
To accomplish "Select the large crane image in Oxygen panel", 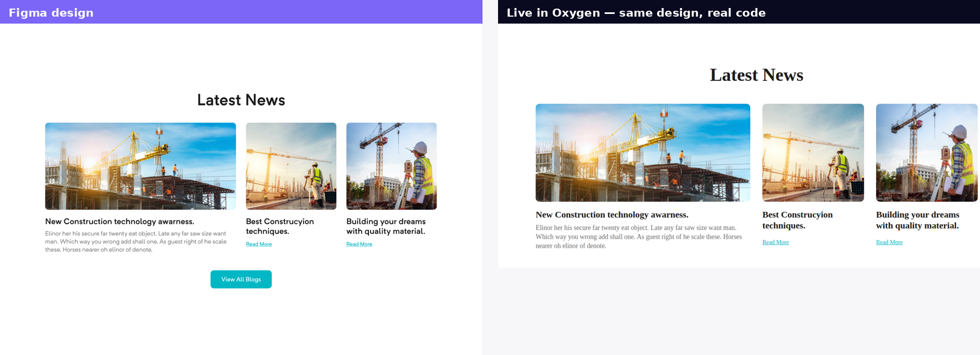I will [643, 153].
